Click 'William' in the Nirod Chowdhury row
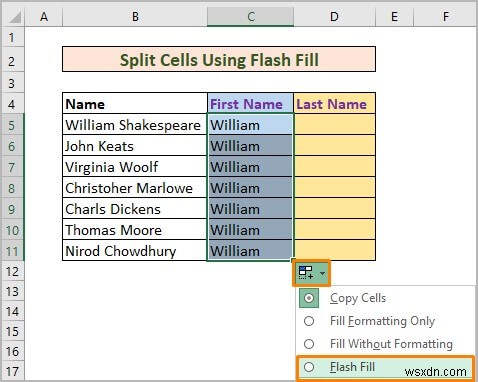 pos(250,251)
